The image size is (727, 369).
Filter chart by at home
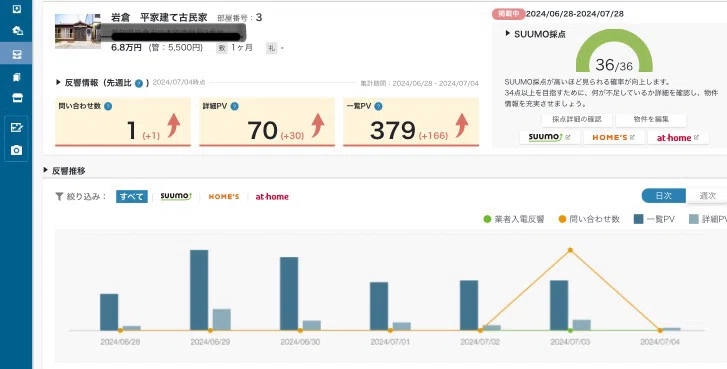(272, 197)
